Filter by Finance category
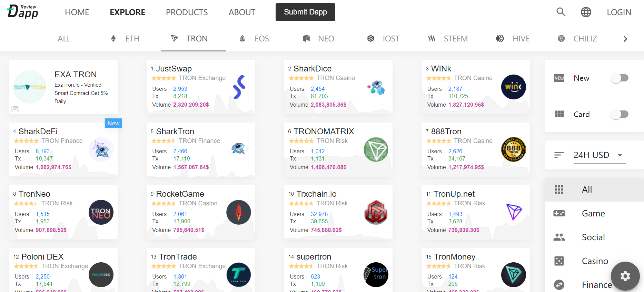This screenshot has height=292, width=644. coord(594,285)
